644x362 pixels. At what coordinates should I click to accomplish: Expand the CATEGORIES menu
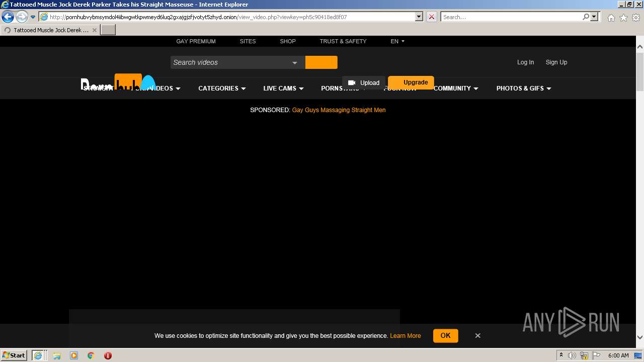pyautogui.click(x=222, y=88)
